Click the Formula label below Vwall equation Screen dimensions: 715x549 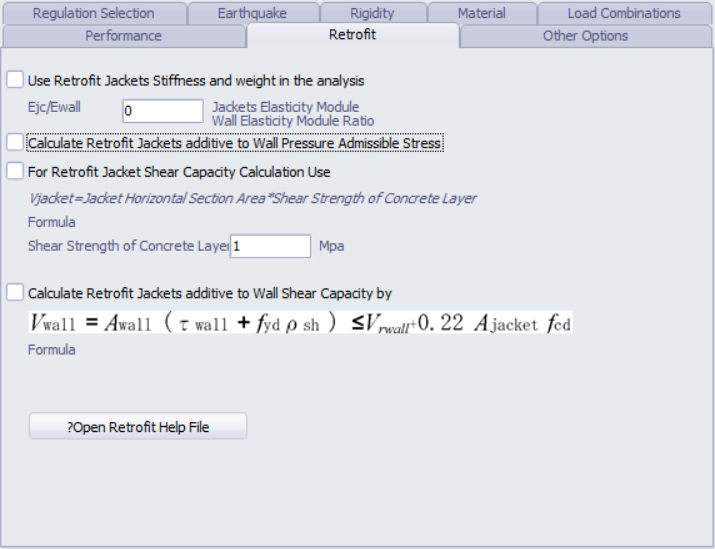51,350
